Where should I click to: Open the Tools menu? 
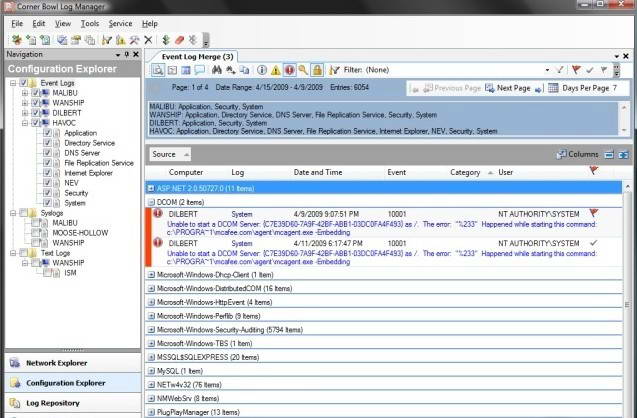point(90,23)
